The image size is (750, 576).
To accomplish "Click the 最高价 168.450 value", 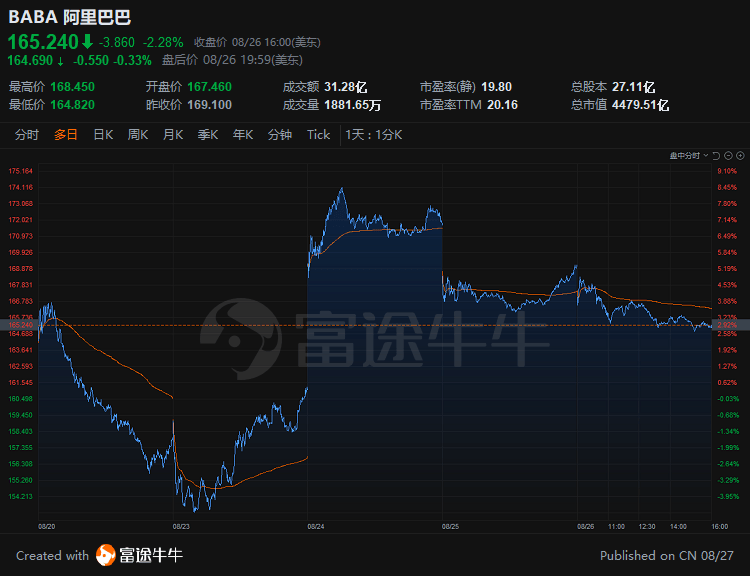I will click(72, 87).
